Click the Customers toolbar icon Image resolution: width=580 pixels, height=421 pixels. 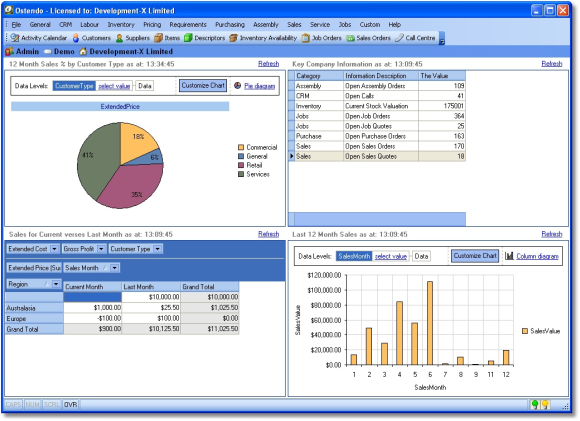pos(76,38)
